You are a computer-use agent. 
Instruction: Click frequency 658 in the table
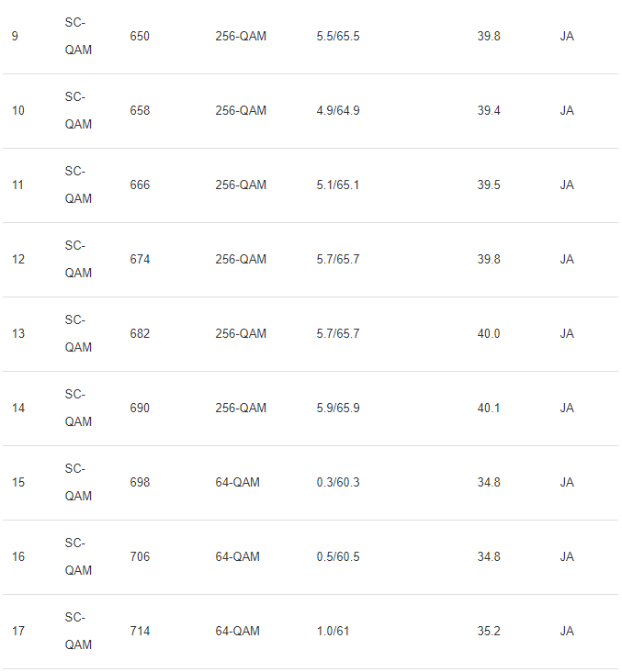(x=140, y=111)
